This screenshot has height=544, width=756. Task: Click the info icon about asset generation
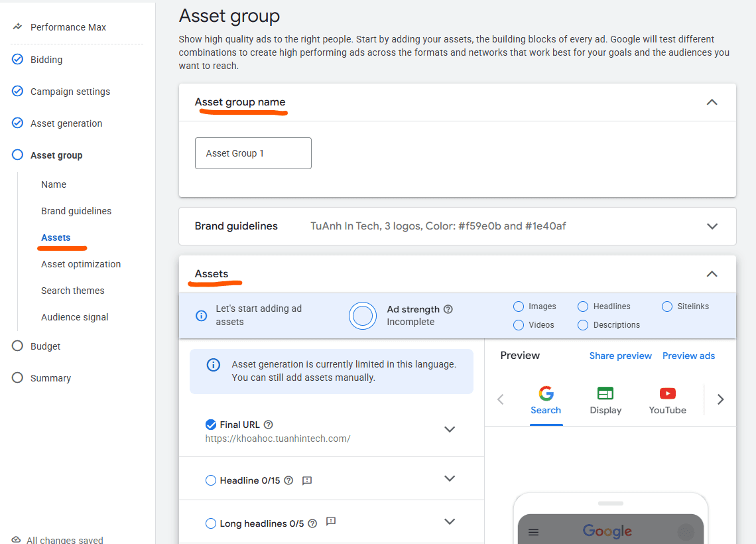click(212, 364)
